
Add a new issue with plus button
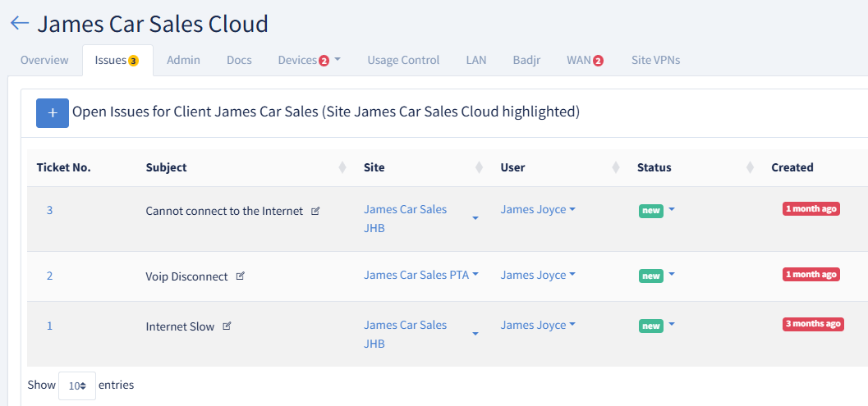(53, 113)
